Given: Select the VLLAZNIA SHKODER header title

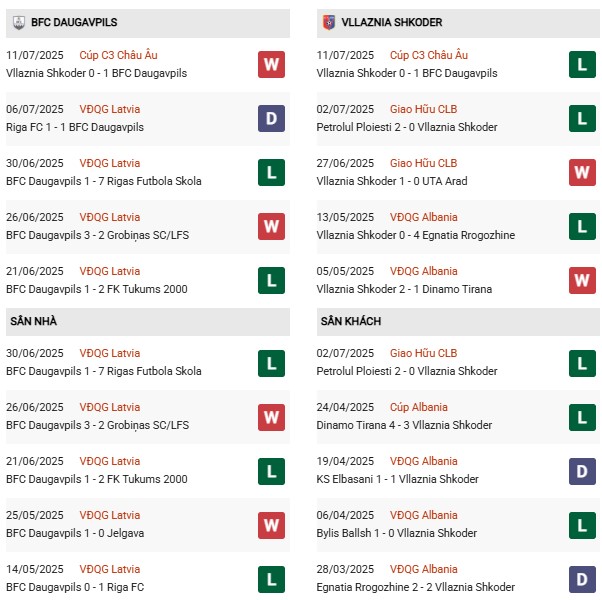Looking at the screenshot, I should point(391,22).
